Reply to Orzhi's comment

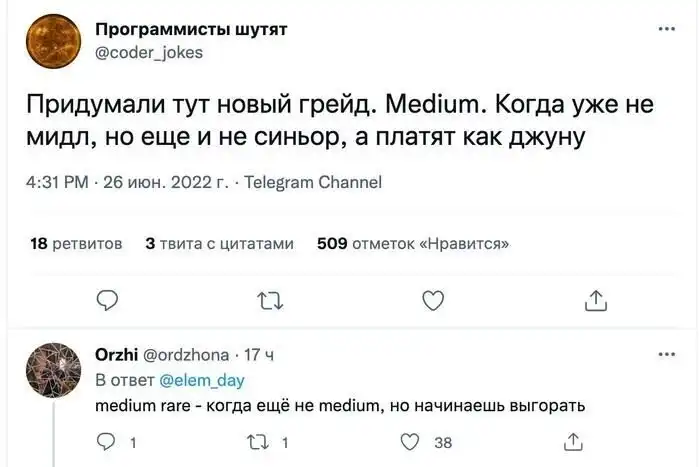coord(108,441)
